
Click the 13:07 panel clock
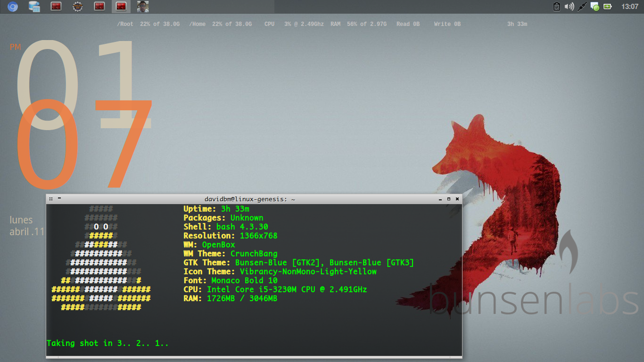pyautogui.click(x=630, y=7)
